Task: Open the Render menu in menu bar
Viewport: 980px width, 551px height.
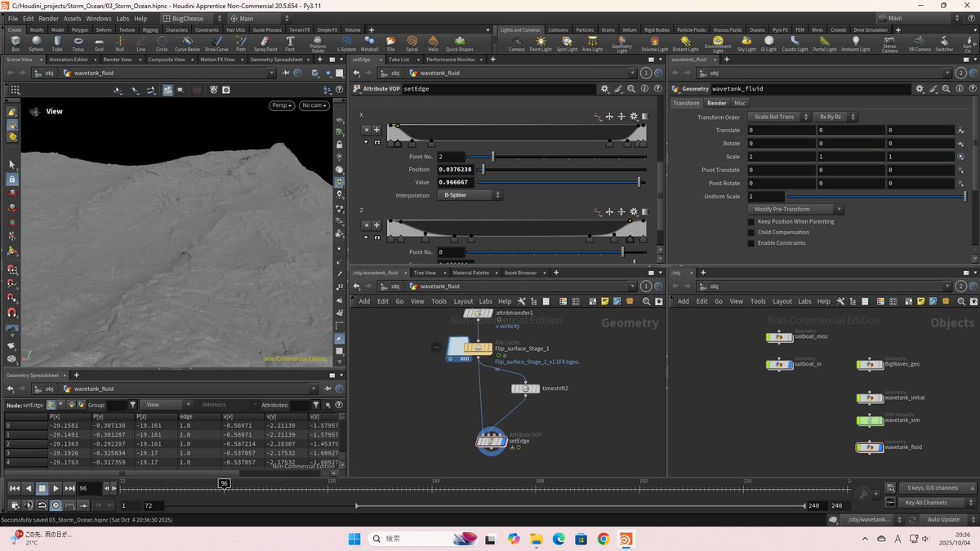Action: 48,18
